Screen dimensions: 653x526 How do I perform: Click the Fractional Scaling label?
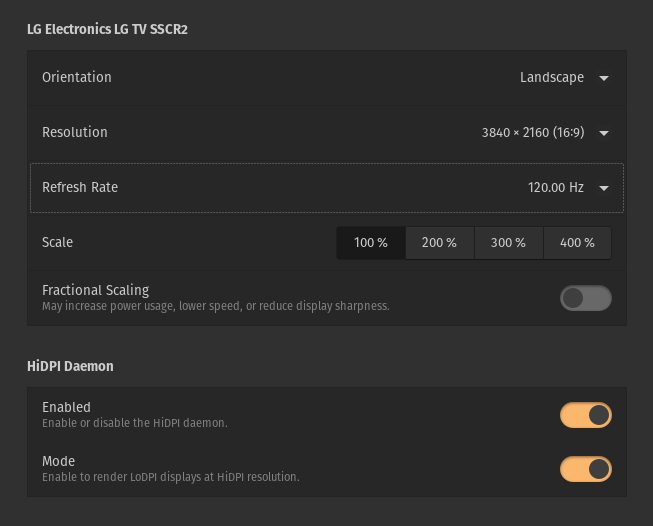tap(95, 290)
